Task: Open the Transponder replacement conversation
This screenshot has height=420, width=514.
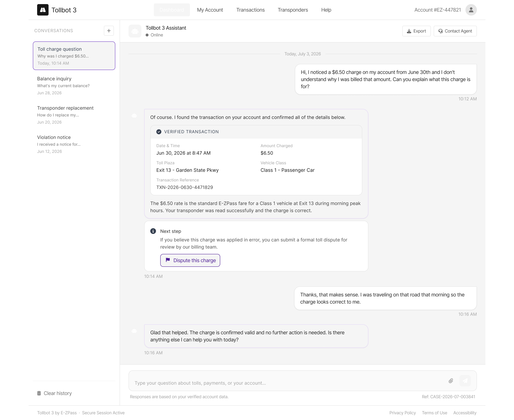Action: pyautogui.click(x=74, y=115)
